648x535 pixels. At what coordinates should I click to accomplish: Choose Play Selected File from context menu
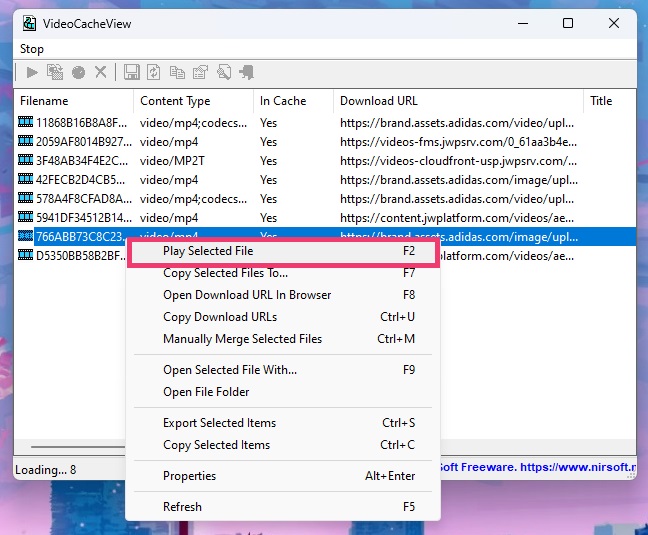coord(283,251)
